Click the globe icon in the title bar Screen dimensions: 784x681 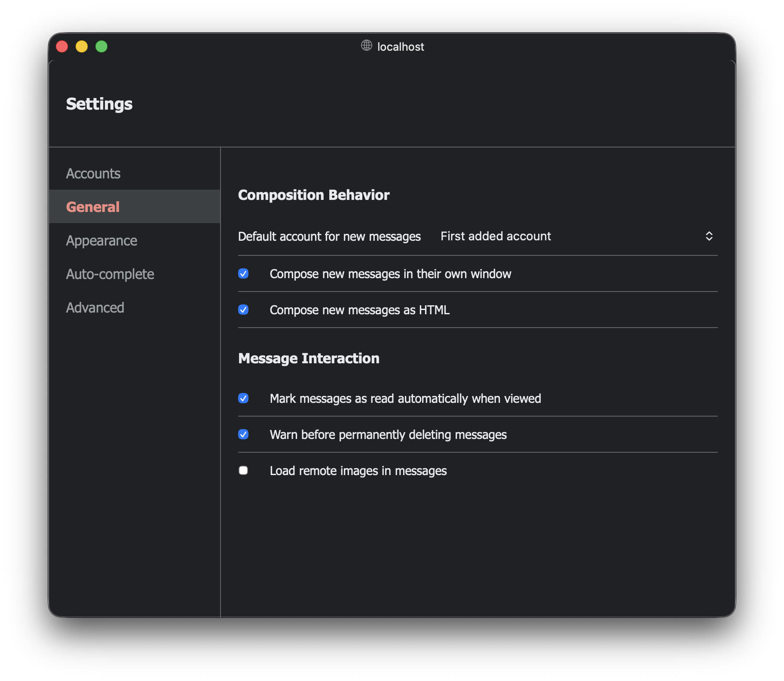click(x=366, y=46)
